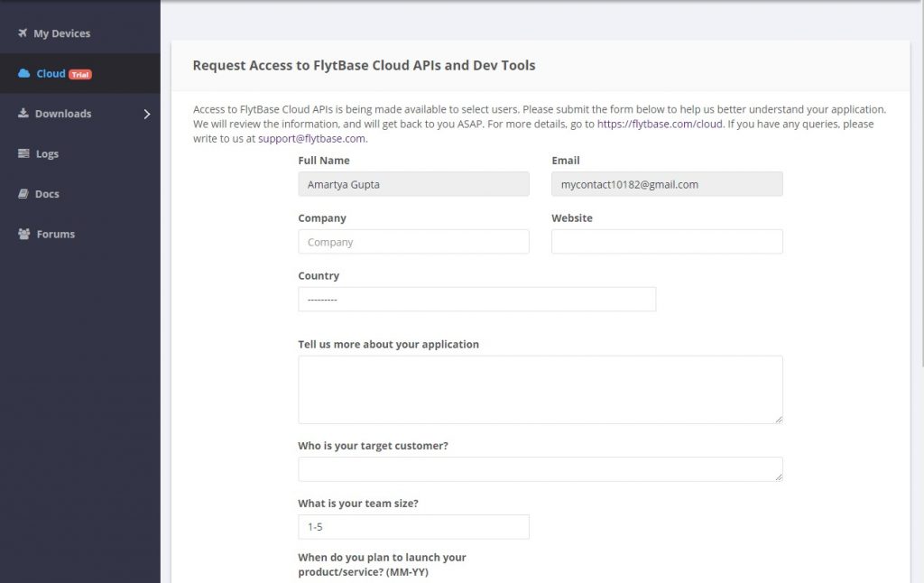
Task: Click the 'What is your team size?' label
Action: [x=358, y=504]
